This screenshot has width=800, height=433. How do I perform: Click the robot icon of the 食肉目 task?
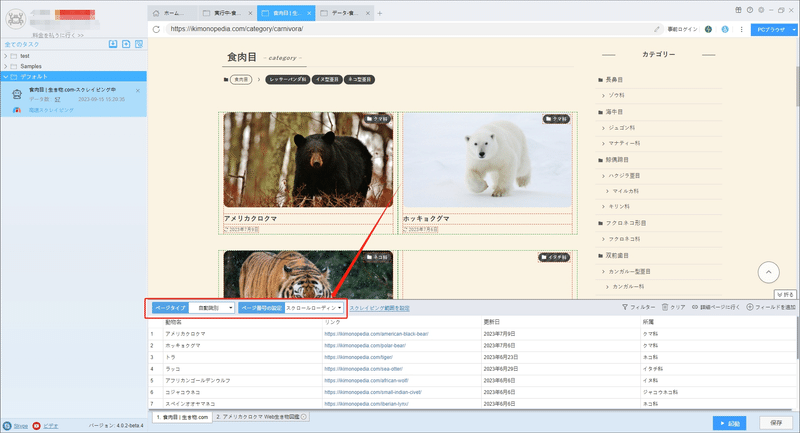(x=17, y=94)
